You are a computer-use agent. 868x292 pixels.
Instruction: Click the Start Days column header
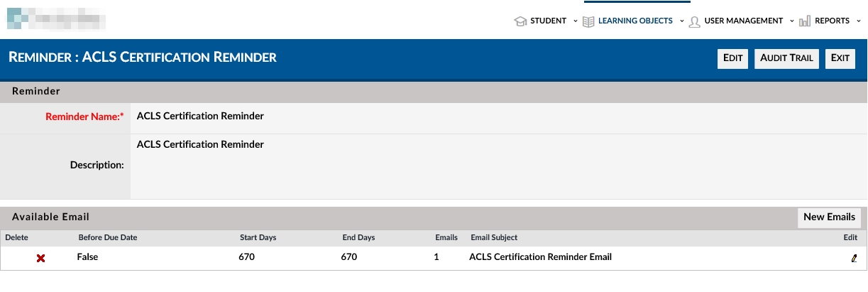(258, 237)
